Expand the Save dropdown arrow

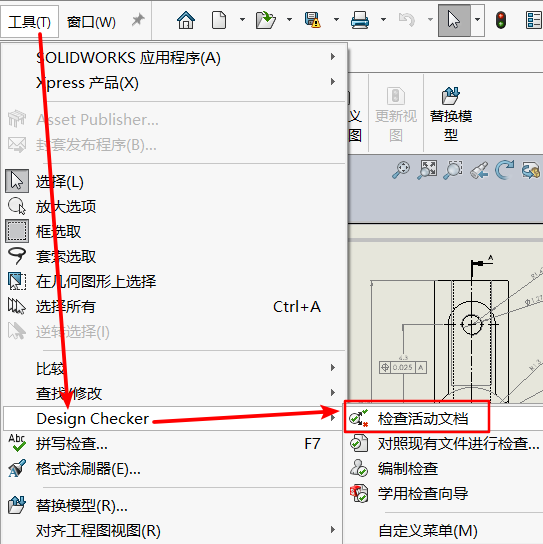[336, 20]
